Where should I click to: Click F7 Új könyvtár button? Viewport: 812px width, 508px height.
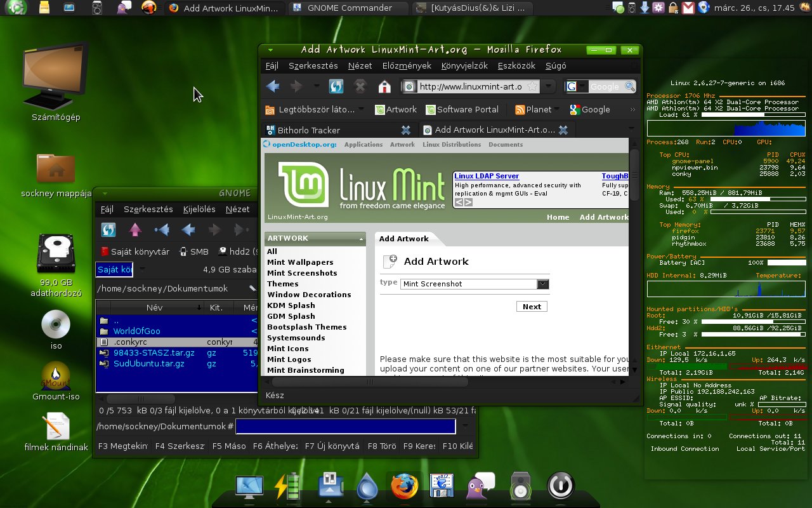click(x=332, y=446)
